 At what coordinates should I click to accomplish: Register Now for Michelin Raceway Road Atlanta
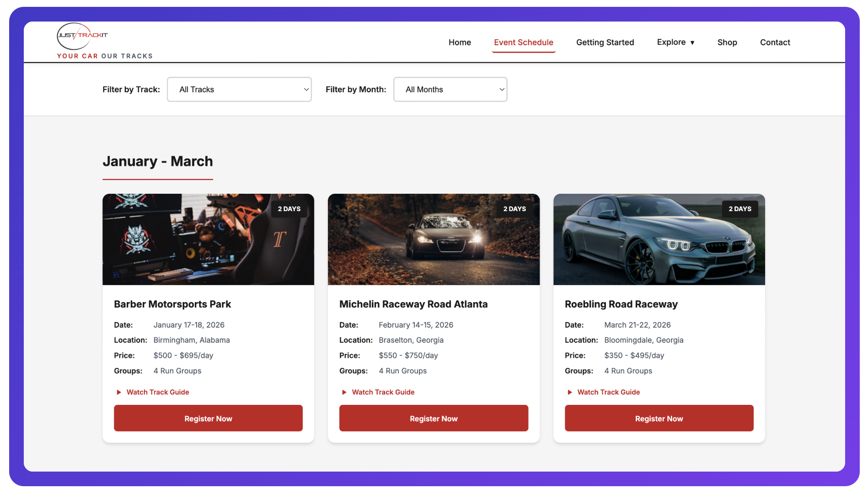[x=434, y=418]
